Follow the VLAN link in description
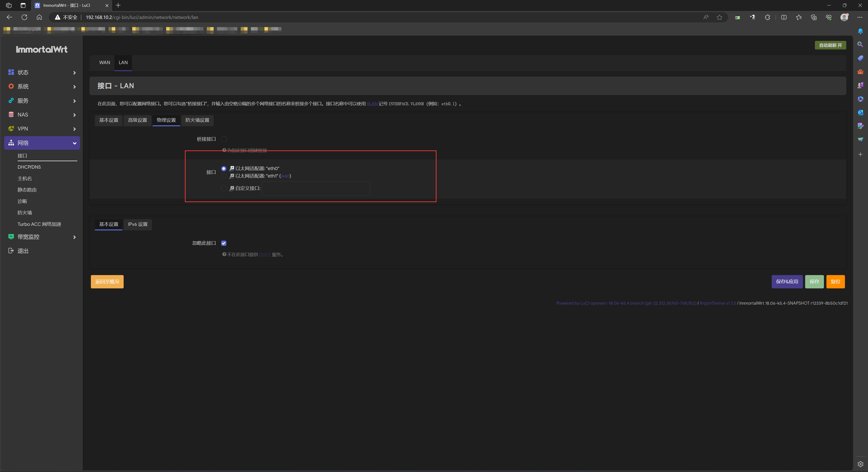Viewport: 868px width, 472px height. click(372, 104)
